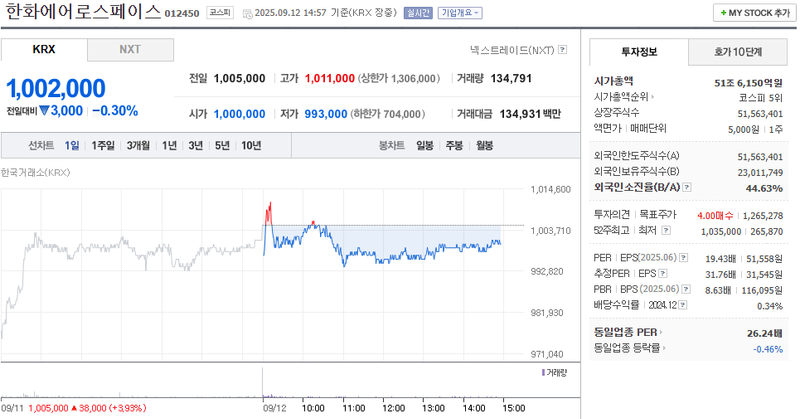Select 1주일 line chart period

(x=103, y=145)
